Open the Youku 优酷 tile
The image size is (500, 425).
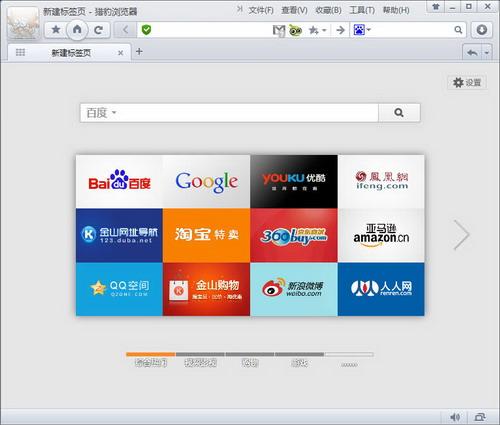294,181
